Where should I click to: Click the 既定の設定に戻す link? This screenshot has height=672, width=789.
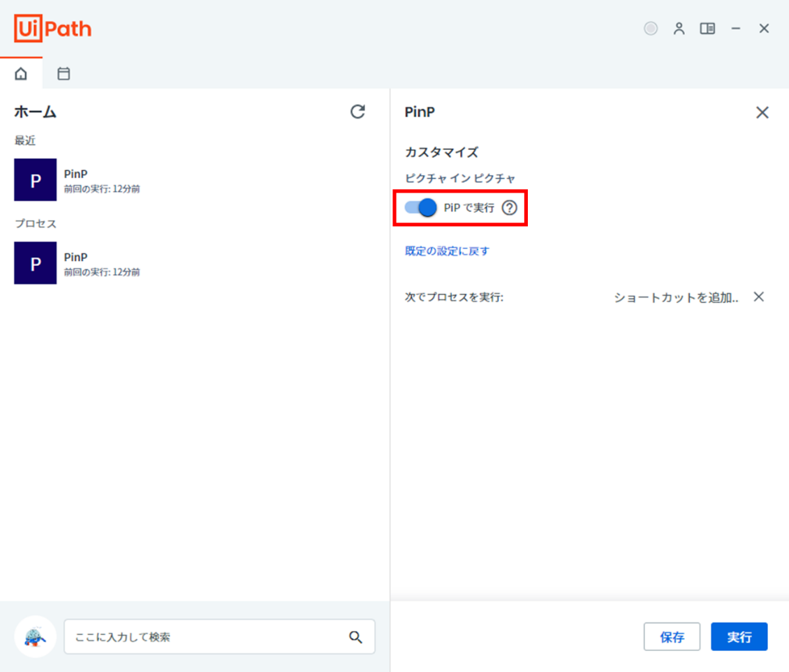[x=447, y=251]
